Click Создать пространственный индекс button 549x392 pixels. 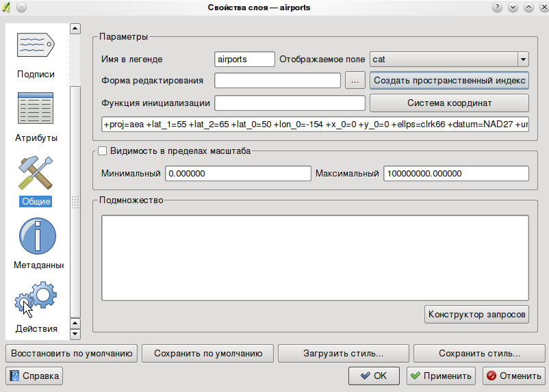point(449,81)
